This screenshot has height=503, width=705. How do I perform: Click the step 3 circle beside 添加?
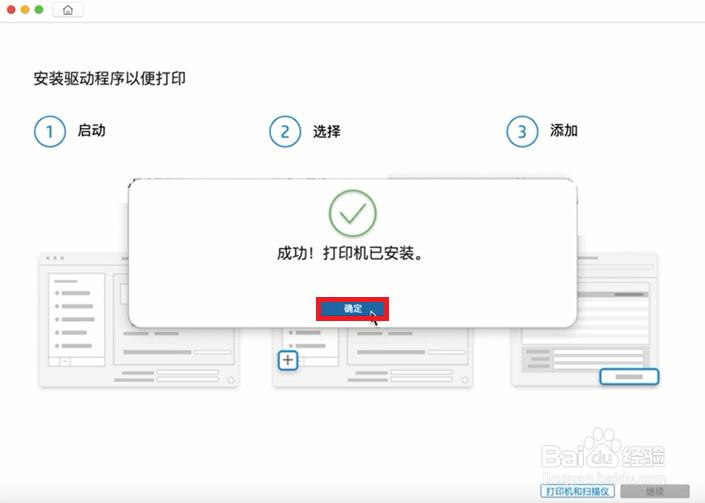click(522, 131)
